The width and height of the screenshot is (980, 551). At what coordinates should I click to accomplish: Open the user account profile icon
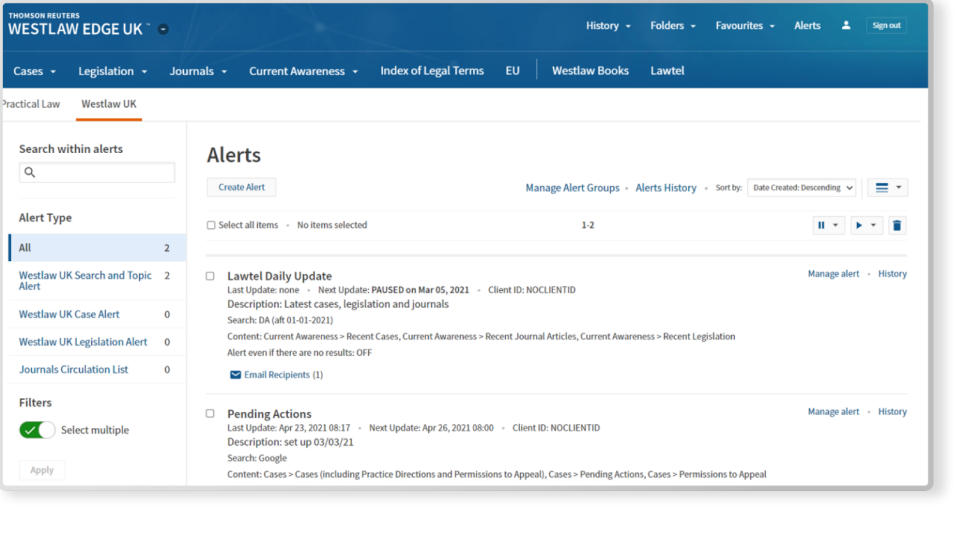tap(845, 26)
